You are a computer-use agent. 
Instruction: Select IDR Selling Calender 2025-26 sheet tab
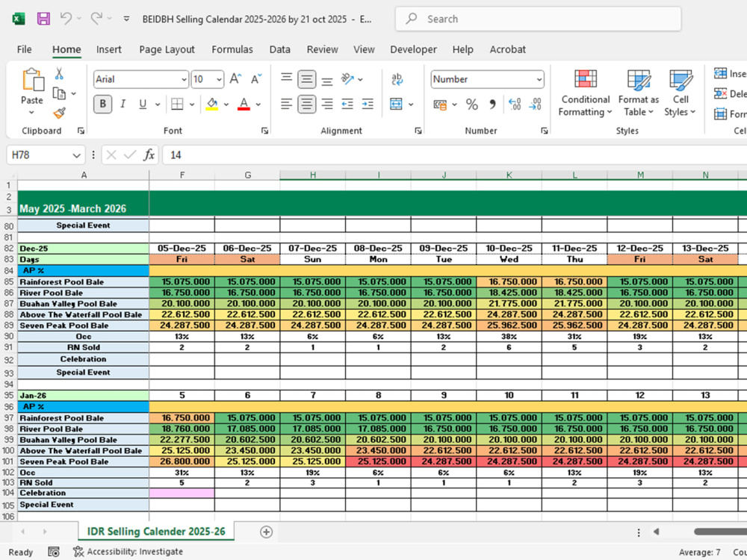(x=156, y=532)
